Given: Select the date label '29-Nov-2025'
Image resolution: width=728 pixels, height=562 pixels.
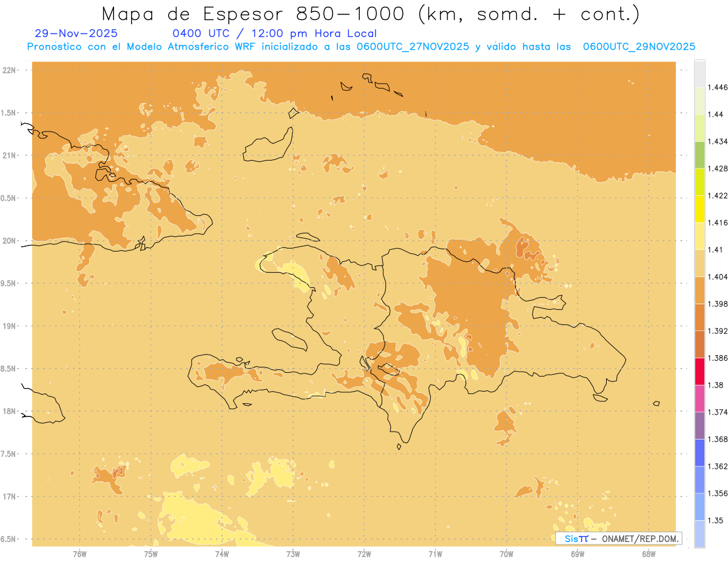Looking at the screenshot, I should (x=76, y=33).
